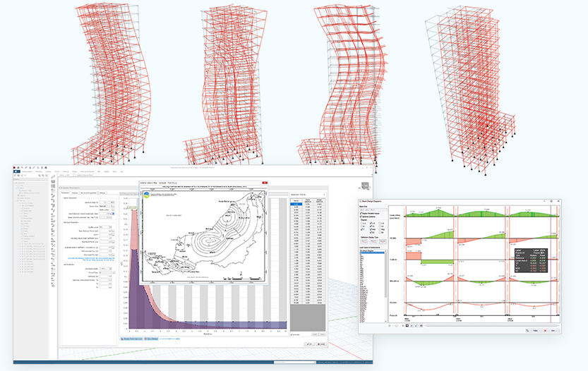
Task: Open the Ductility Level dropdown
Action: pyautogui.click(x=106, y=227)
